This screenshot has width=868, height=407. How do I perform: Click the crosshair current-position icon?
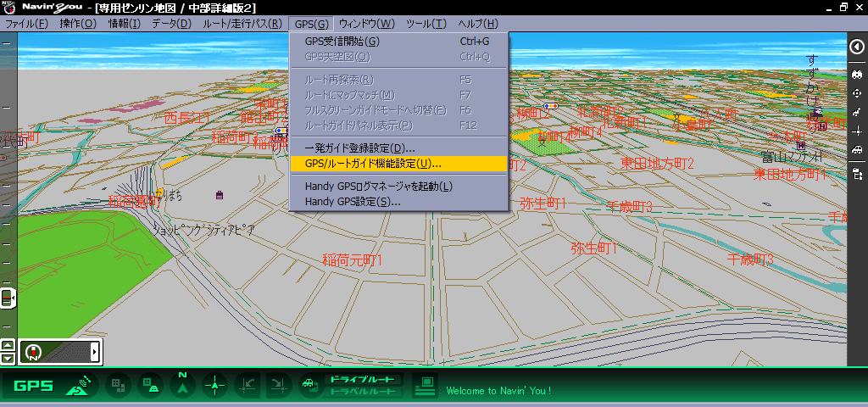tap(214, 386)
